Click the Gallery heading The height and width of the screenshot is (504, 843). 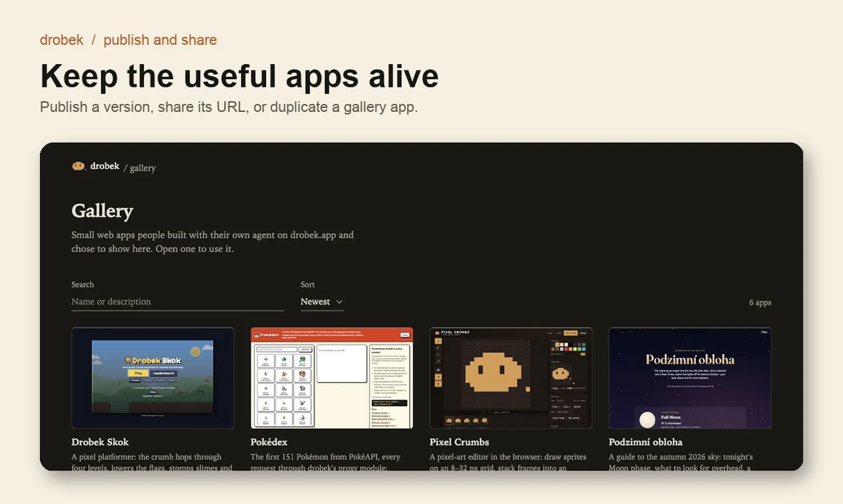pos(102,211)
